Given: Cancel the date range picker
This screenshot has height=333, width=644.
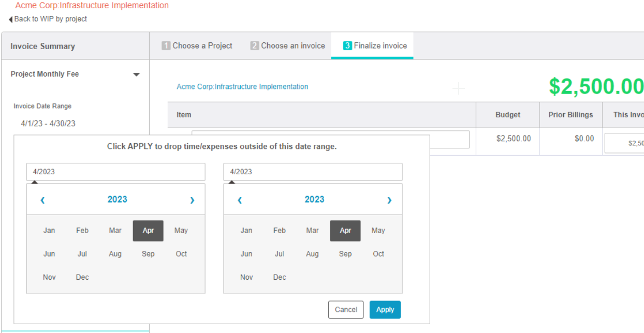Looking at the screenshot, I should [x=346, y=310].
